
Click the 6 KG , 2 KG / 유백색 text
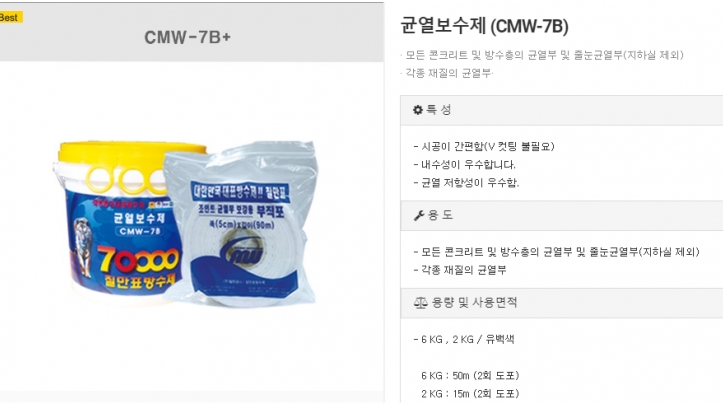pyautogui.click(x=464, y=339)
